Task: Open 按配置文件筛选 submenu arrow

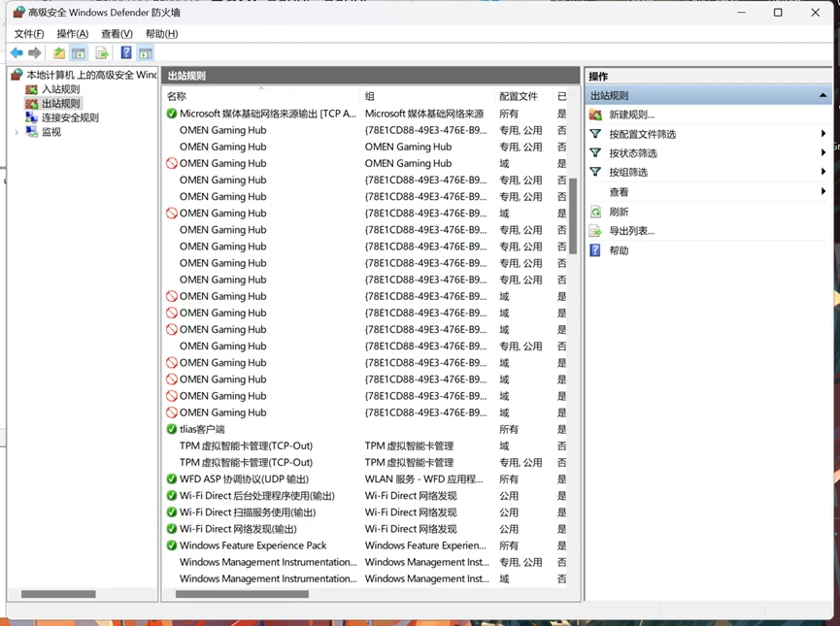Action: (x=823, y=133)
